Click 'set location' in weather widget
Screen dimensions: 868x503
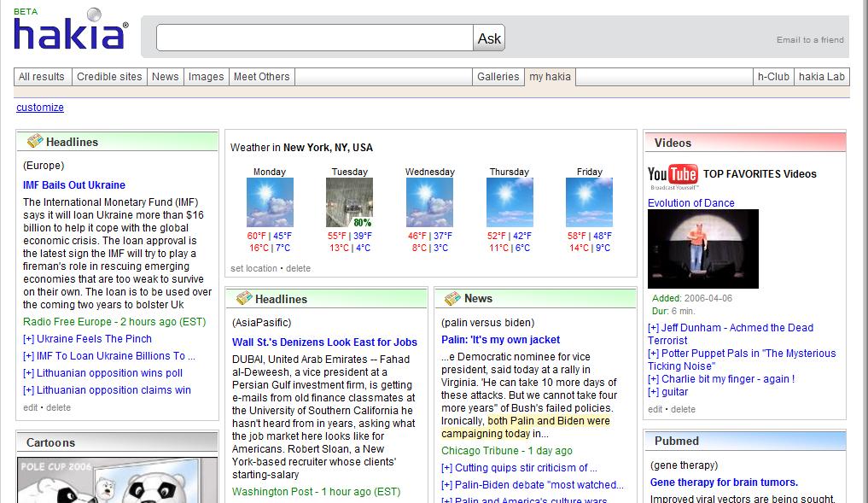(253, 268)
